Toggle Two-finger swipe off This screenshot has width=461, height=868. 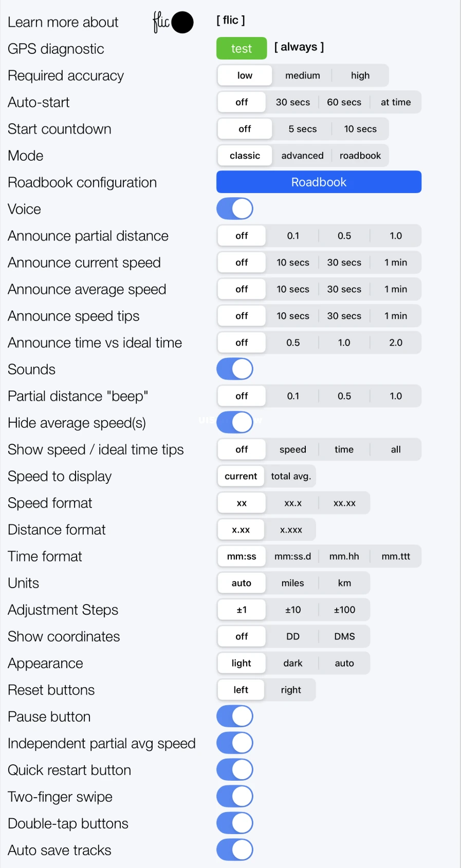235,796
